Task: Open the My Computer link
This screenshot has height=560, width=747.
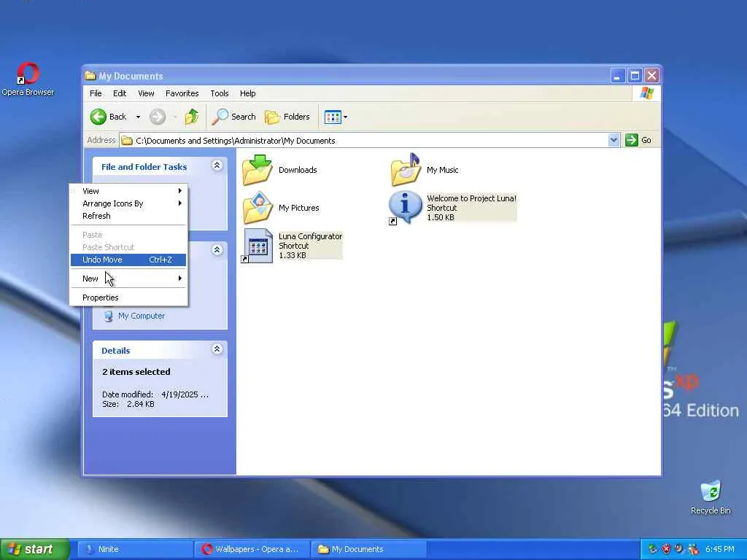Action: (142, 316)
